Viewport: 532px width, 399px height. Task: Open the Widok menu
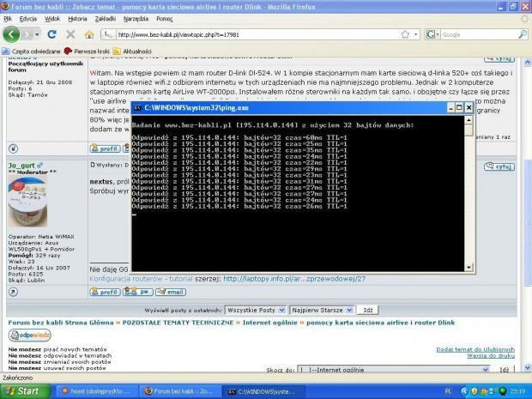[52, 19]
